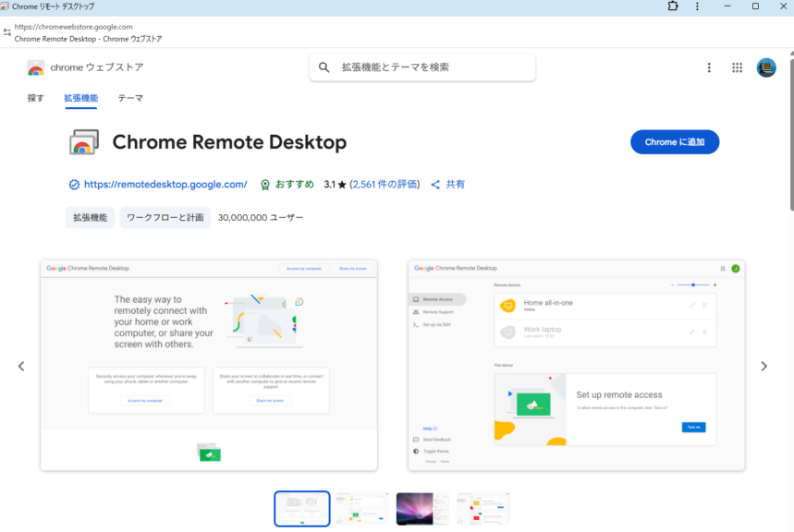Click the page title under the URL
Image resolution: width=794 pixels, height=532 pixels.
click(x=88, y=39)
